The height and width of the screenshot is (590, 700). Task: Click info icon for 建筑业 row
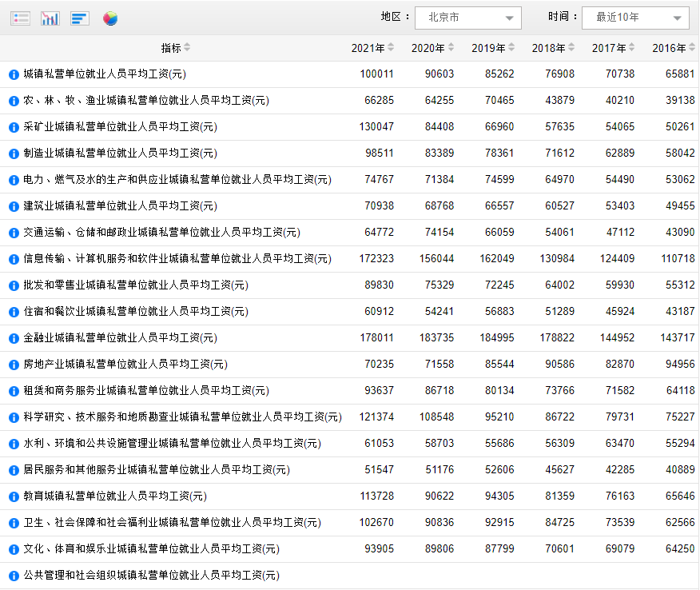14,206
